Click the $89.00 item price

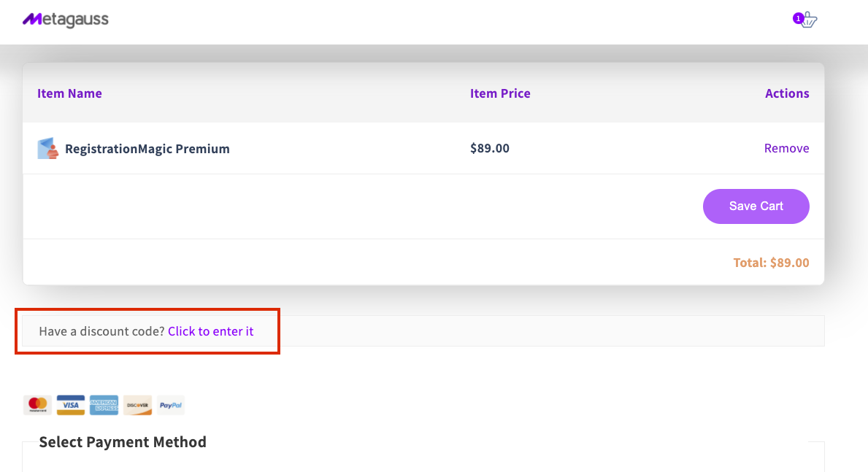pyautogui.click(x=489, y=148)
